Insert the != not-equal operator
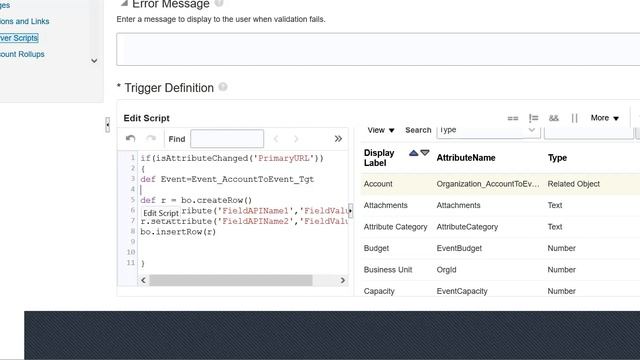 tap(533, 118)
